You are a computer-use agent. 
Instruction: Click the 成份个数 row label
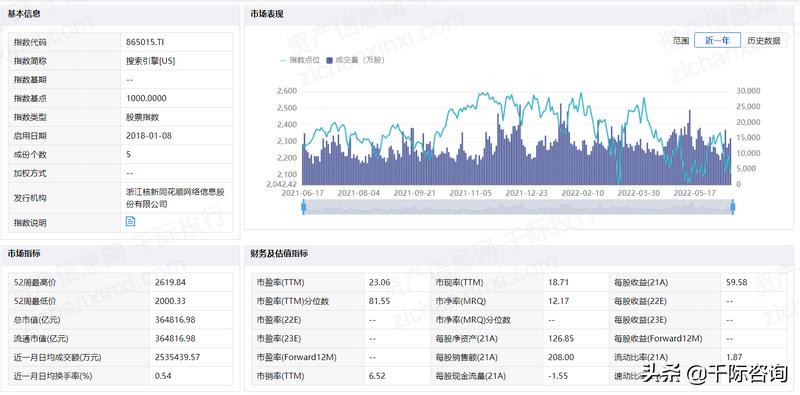point(30,155)
